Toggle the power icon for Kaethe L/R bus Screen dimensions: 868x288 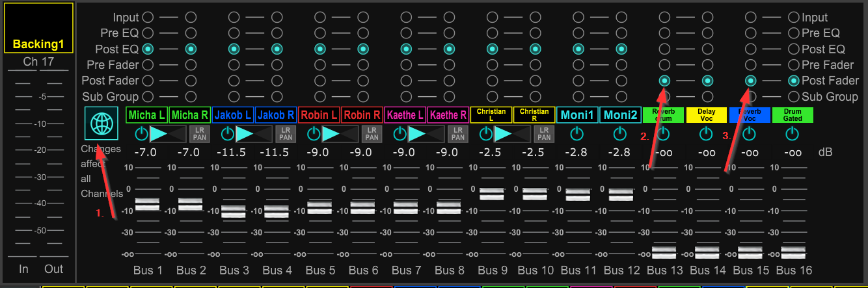click(x=400, y=134)
